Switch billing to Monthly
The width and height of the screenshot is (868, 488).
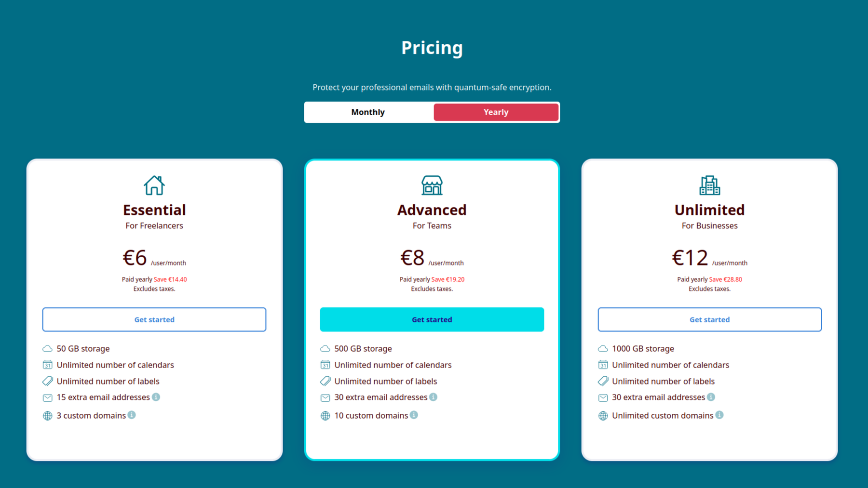point(368,112)
